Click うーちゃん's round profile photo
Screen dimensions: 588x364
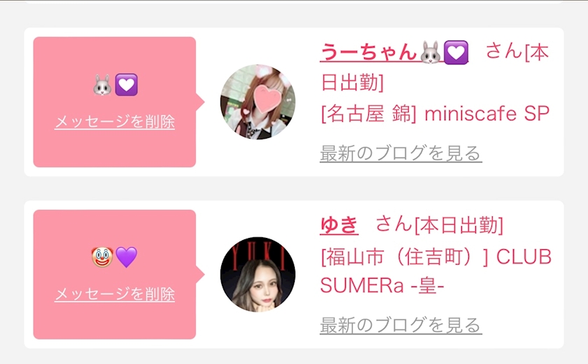[258, 101]
